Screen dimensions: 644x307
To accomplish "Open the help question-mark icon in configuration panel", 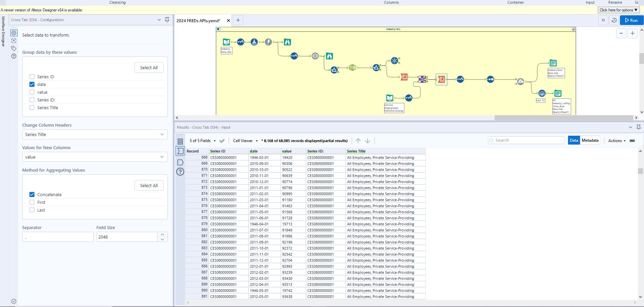I will [13, 56].
